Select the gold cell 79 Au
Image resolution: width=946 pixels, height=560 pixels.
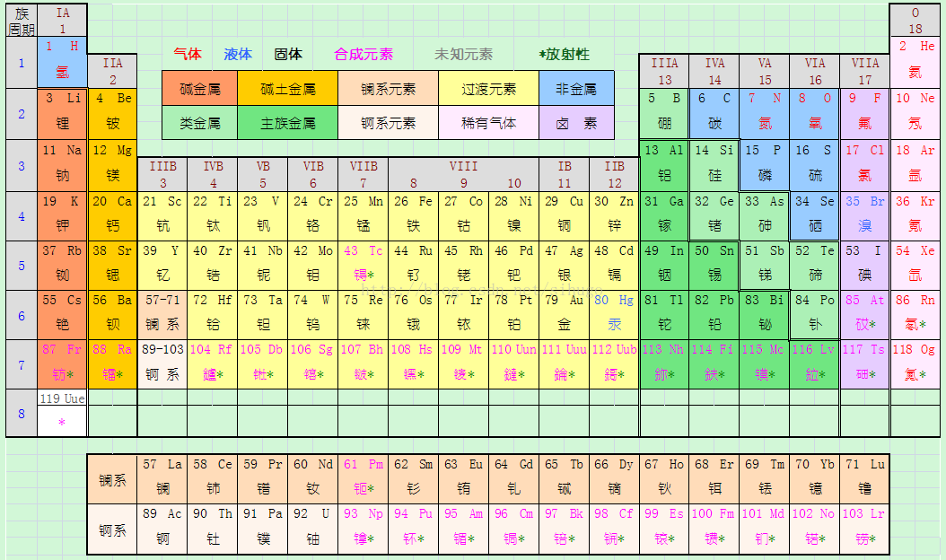pyautogui.click(x=564, y=315)
